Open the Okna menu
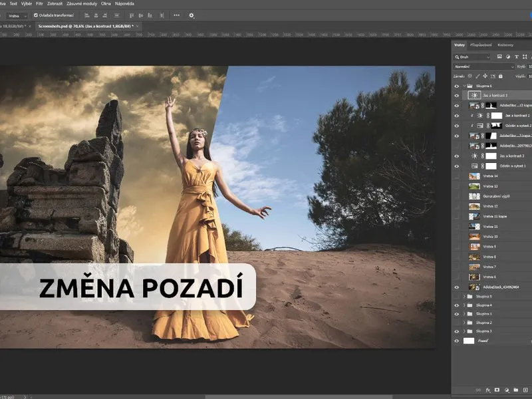 [106, 4]
